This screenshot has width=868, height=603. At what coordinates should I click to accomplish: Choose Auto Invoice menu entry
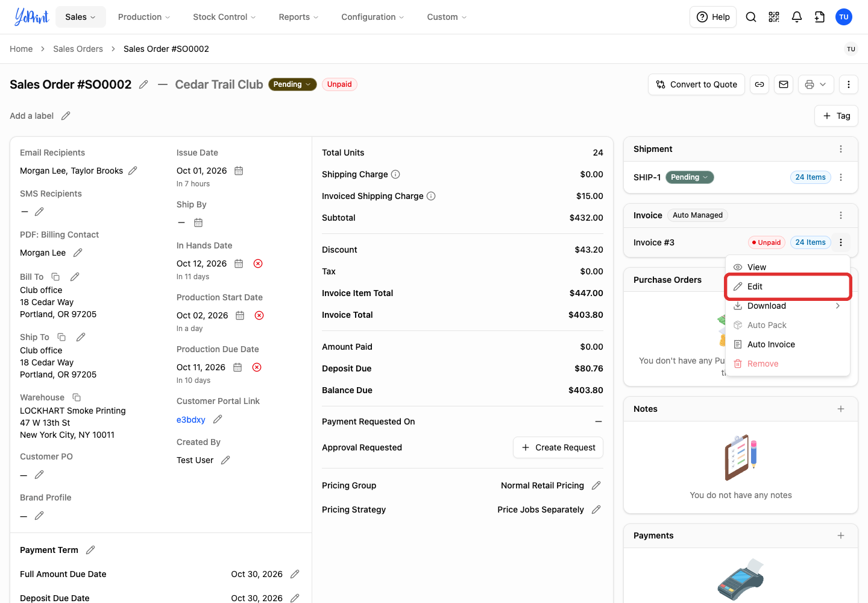[x=788, y=344]
